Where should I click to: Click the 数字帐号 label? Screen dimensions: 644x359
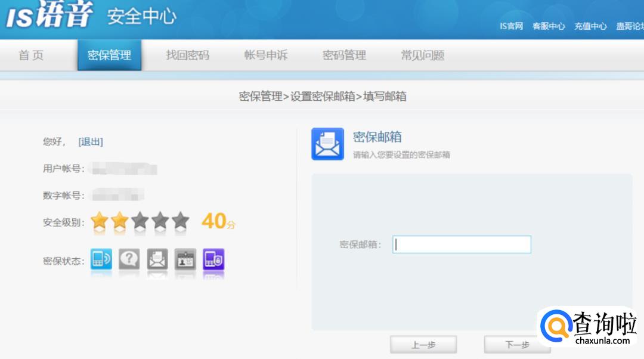click(64, 196)
